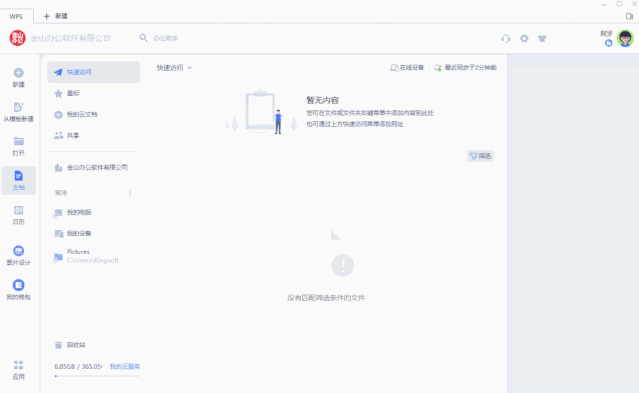Open settings gear icon in header
Viewport: 639px width, 393px height.
524,38
